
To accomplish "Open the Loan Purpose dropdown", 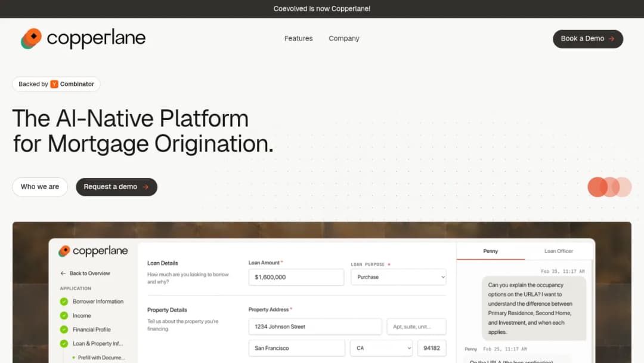I will 398,277.
